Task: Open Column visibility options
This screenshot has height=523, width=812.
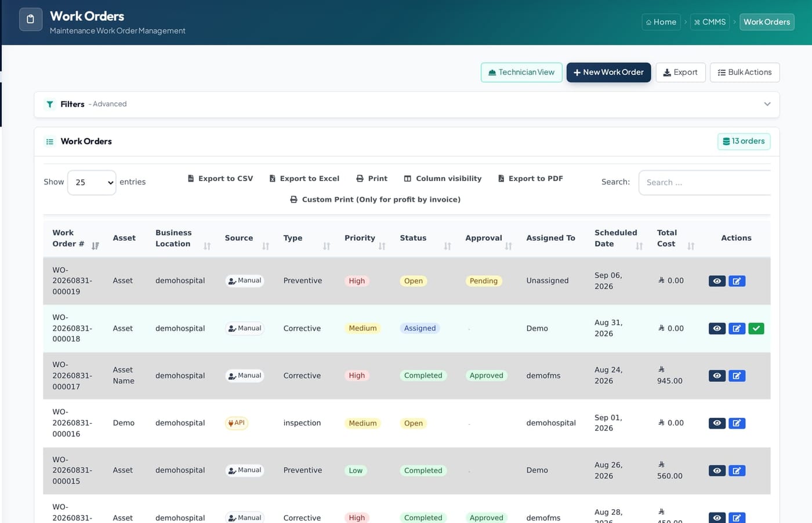Action: point(443,179)
